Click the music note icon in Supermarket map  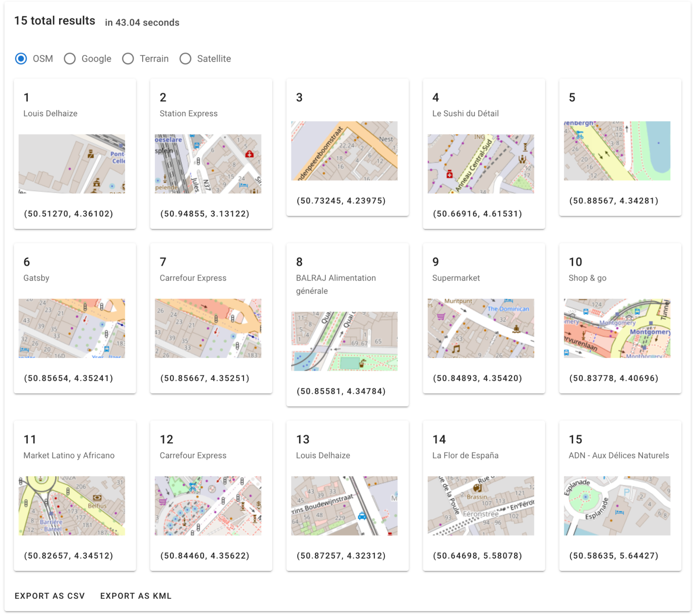[456, 348]
